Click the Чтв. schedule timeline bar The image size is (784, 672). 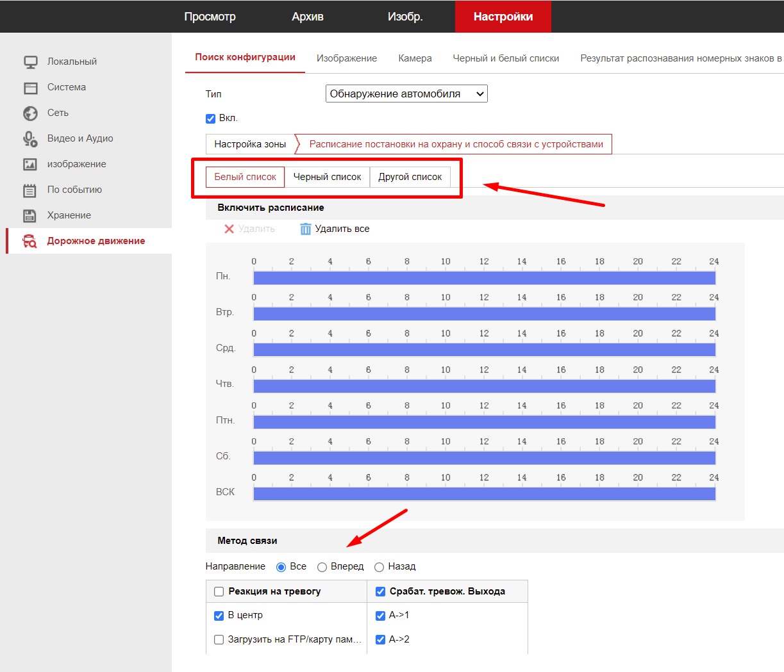coord(484,386)
